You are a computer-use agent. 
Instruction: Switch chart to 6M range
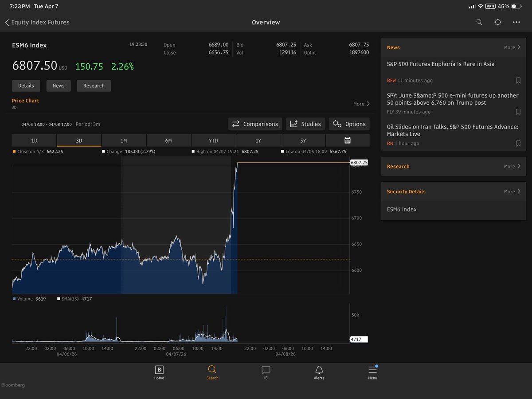pos(168,141)
